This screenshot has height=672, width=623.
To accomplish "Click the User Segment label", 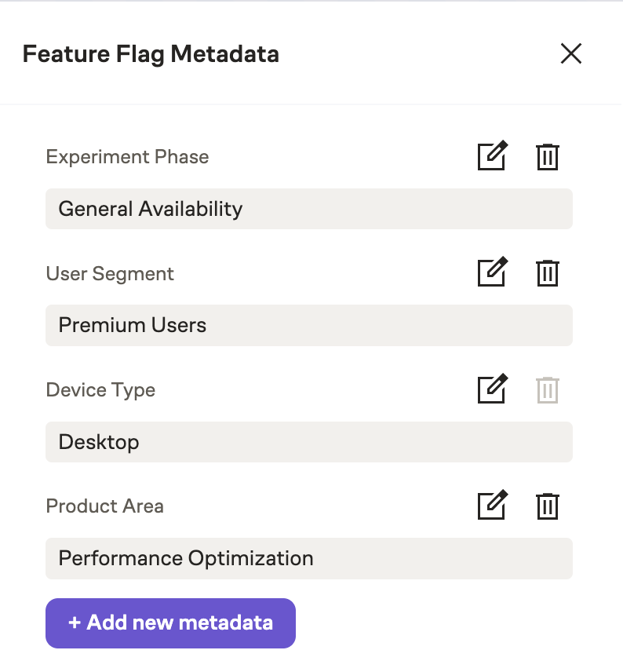I will (109, 273).
